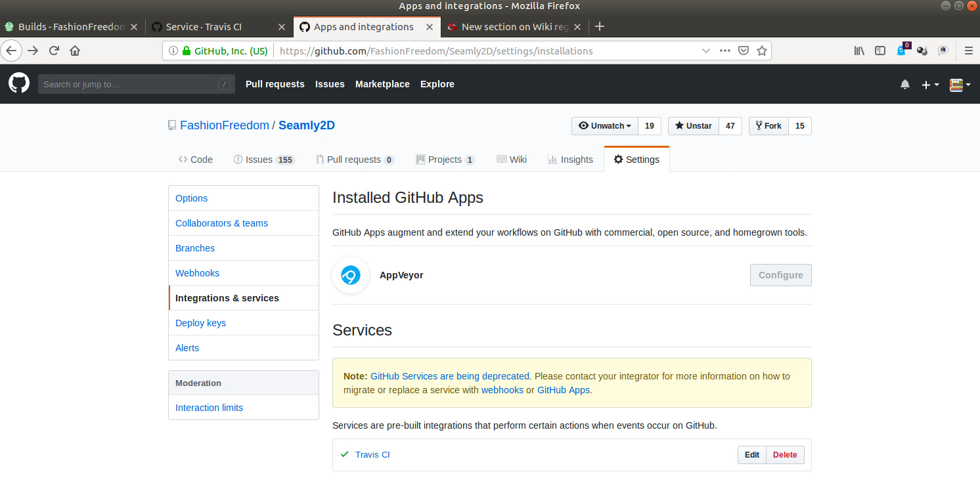Viewport: 980px width, 495px height.
Task: Open the repository Pull requests tab
Action: (x=355, y=160)
